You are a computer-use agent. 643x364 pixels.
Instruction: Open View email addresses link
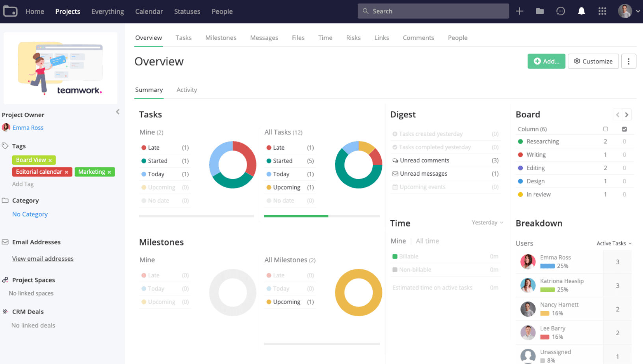(x=43, y=258)
